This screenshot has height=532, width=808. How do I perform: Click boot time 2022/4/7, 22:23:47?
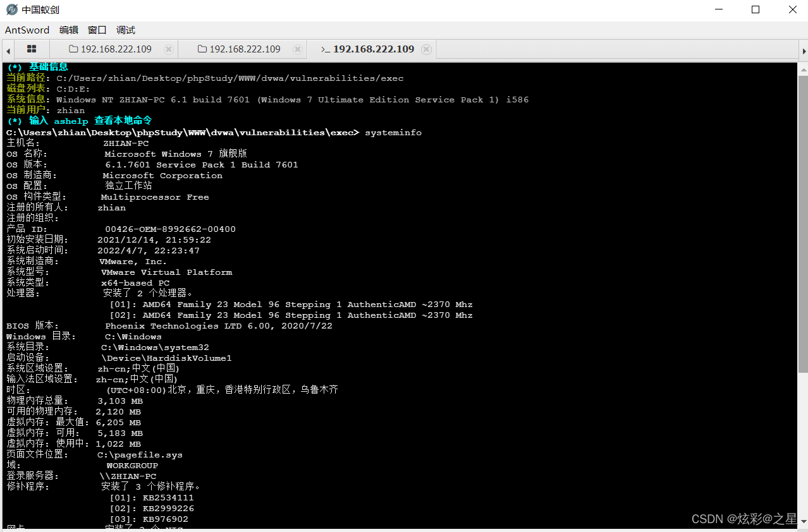pyautogui.click(x=149, y=251)
